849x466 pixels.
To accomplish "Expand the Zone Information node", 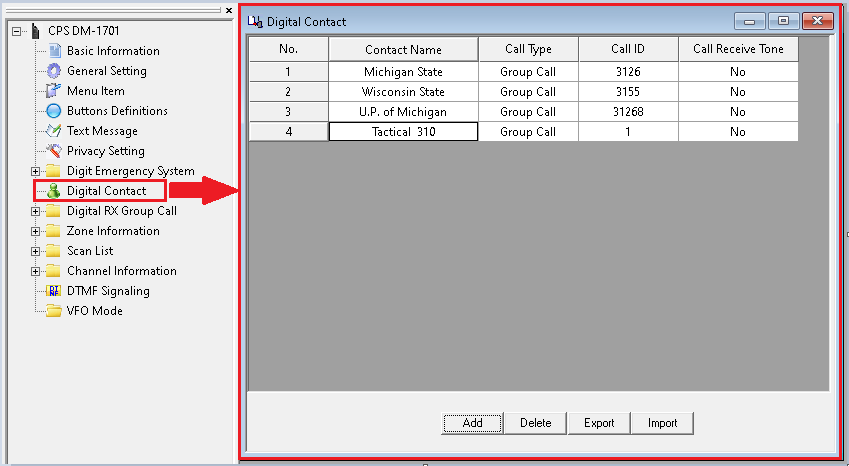I will pyautogui.click(x=35, y=232).
